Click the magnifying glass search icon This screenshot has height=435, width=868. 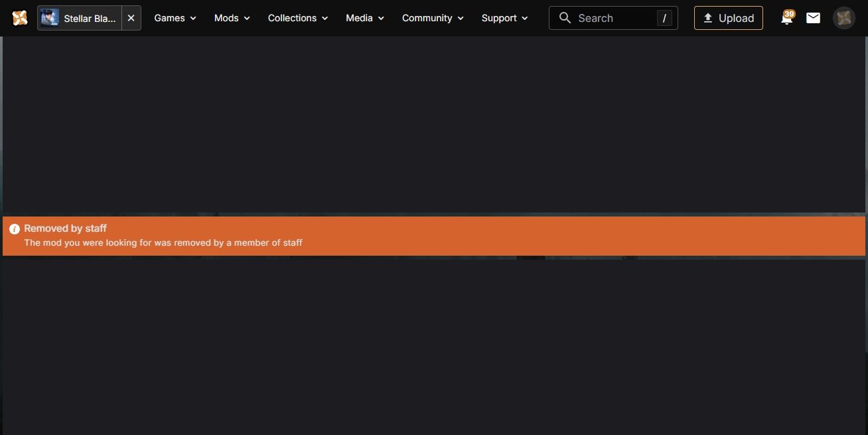click(x=565, y=18)
